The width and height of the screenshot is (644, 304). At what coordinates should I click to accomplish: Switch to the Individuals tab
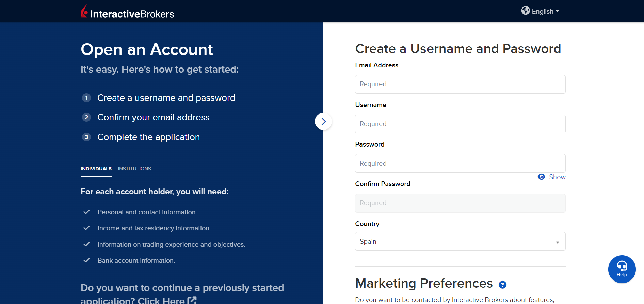click(96, 169)
